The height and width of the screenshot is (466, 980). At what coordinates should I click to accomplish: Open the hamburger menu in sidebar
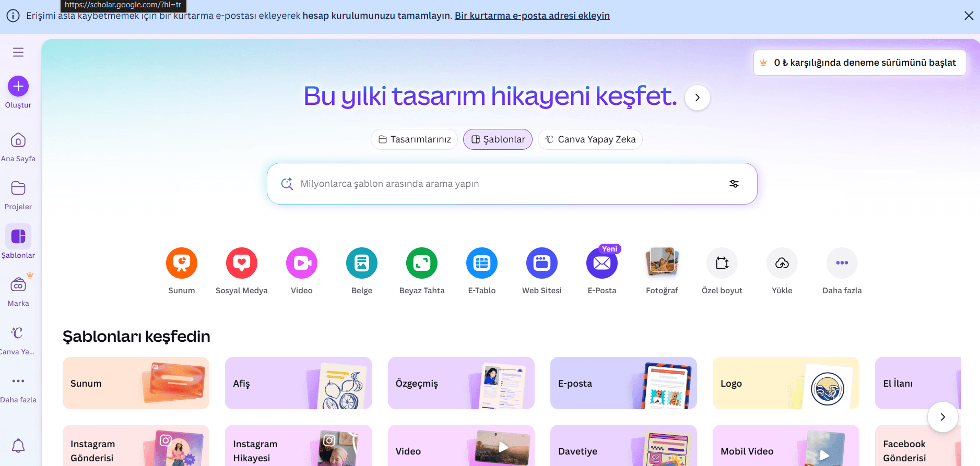coord(18,52)
